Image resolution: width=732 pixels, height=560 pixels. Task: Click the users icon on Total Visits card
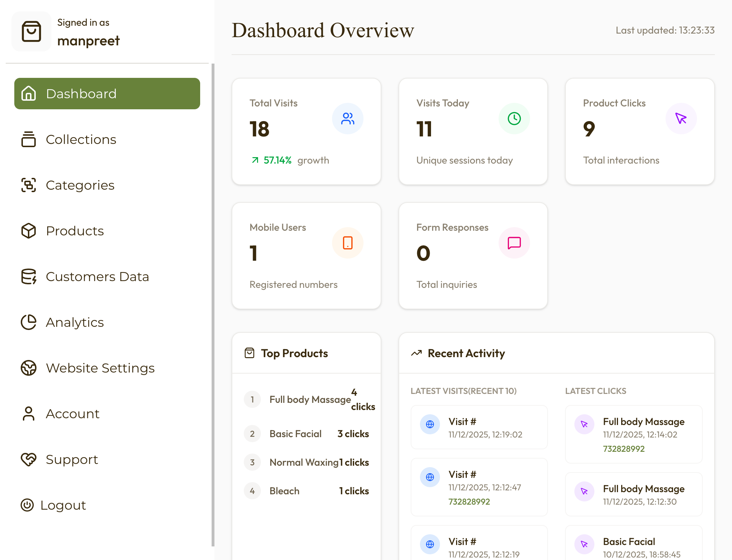[347, 118]
